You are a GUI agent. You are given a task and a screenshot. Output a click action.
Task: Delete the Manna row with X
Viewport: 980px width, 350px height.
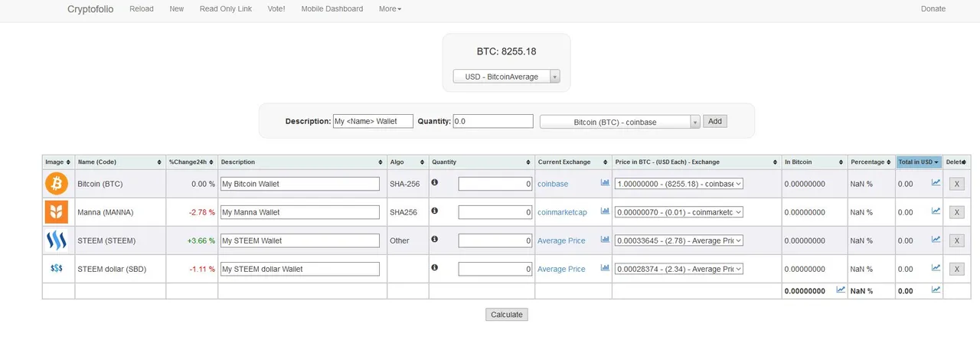[x=957, y=212]
